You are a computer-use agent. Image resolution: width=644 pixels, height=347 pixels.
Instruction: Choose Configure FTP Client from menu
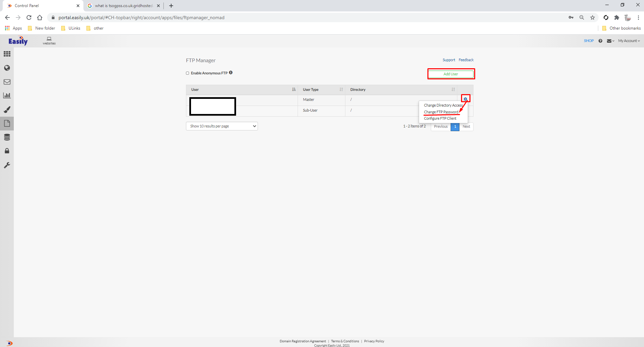coord(440,118)
